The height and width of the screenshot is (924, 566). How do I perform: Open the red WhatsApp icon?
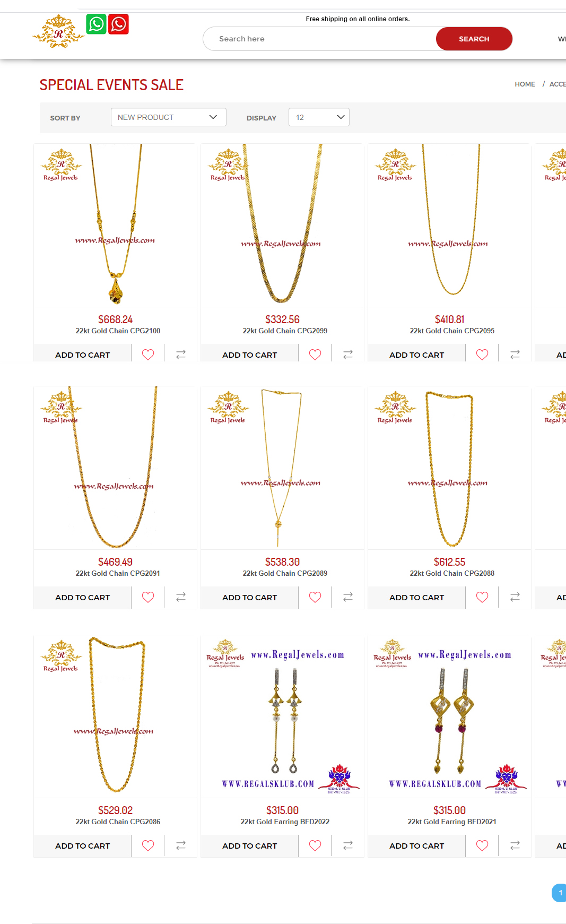tap(118, 24)
